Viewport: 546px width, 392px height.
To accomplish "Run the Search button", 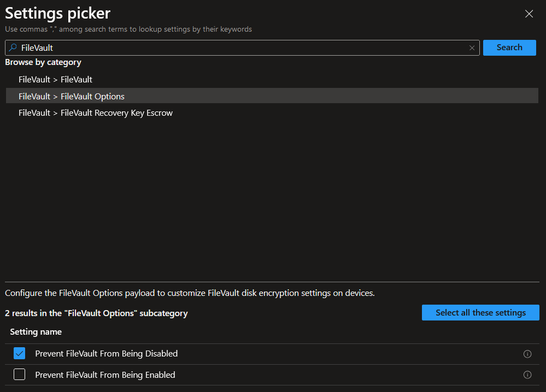I will tap(509, 47).
